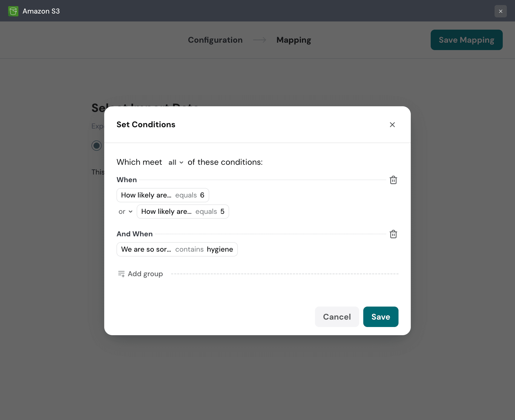Click Add group
Screen dimensions: 515x420
pyautogui.click(x=140, y=274)
